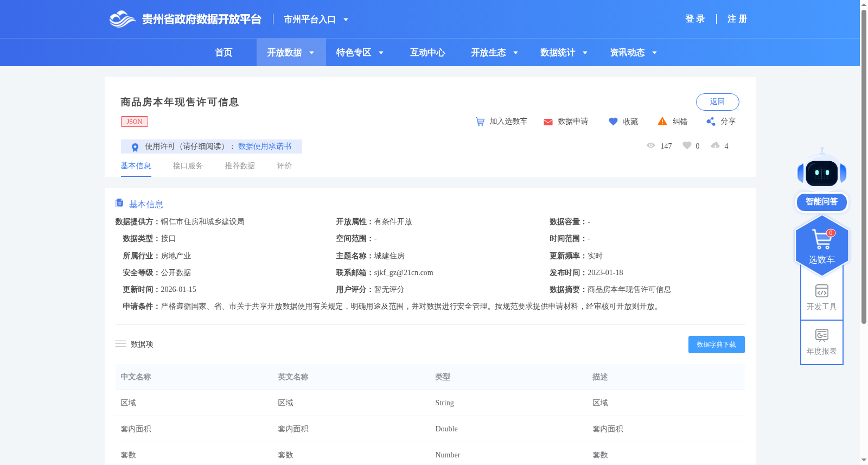Select the 基本信息 tab

(136, 166)
